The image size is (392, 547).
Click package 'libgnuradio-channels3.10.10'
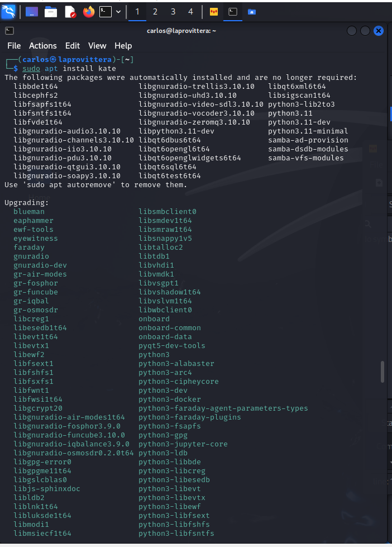74,140
